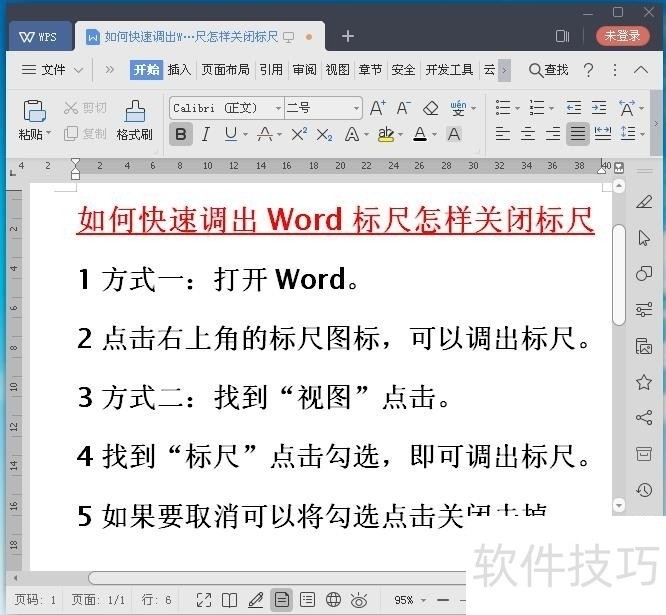Increase indent icon

tap(599, 108)
